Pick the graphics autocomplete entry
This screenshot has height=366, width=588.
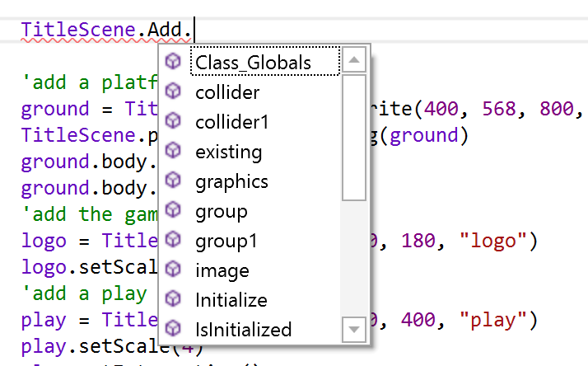[231, 181]
